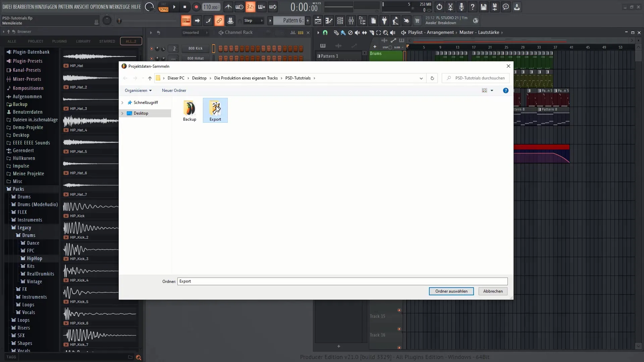
Task: Switch to the PLUGINS browser tab
Action: (x=59, y=41)
